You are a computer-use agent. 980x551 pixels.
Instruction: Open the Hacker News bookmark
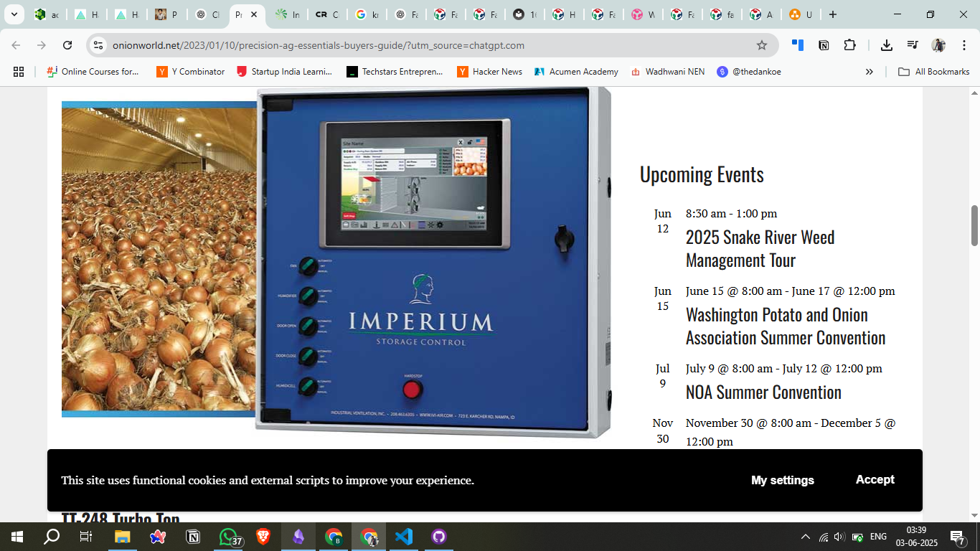point(490,72)
